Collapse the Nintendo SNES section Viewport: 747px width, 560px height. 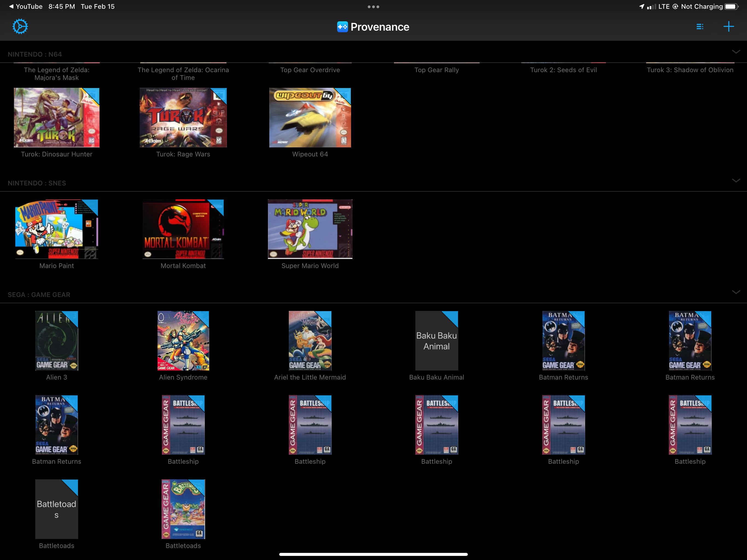pyautogui.click(x=736, y=180)
